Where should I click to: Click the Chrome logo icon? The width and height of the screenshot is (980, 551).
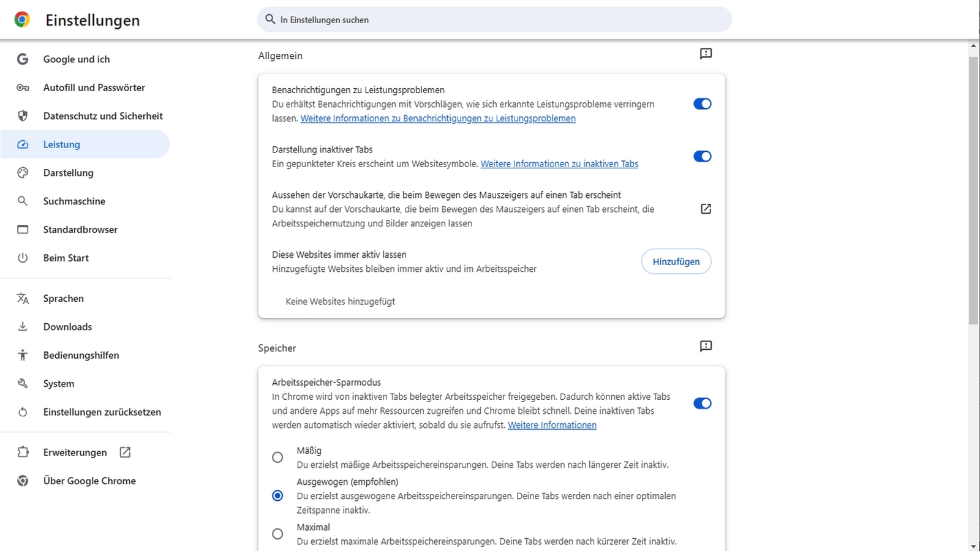pyautogui.click(x=22, y=20)
